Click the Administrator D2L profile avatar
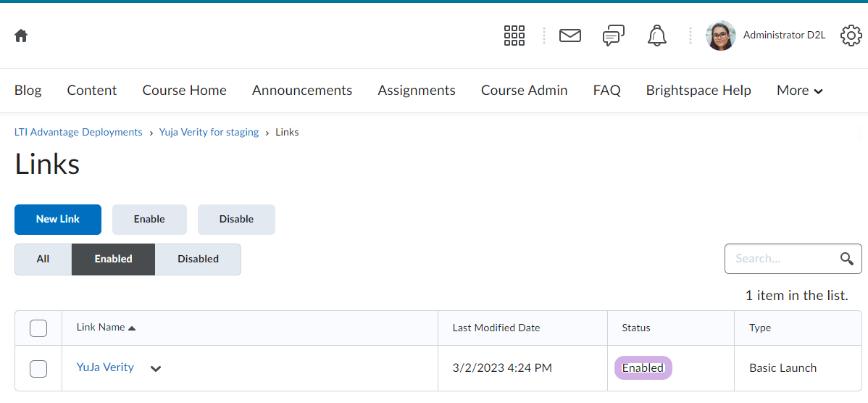This screenshot has height=403, width=868. [x=720, y=36]
